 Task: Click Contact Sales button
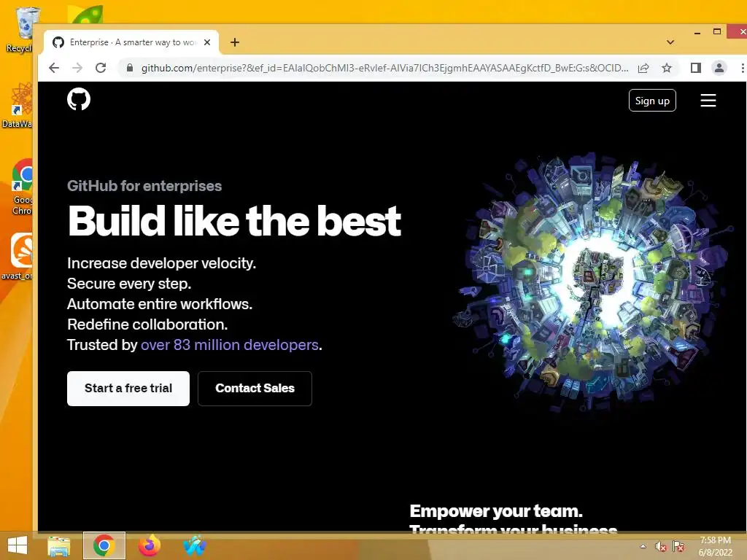255,389
